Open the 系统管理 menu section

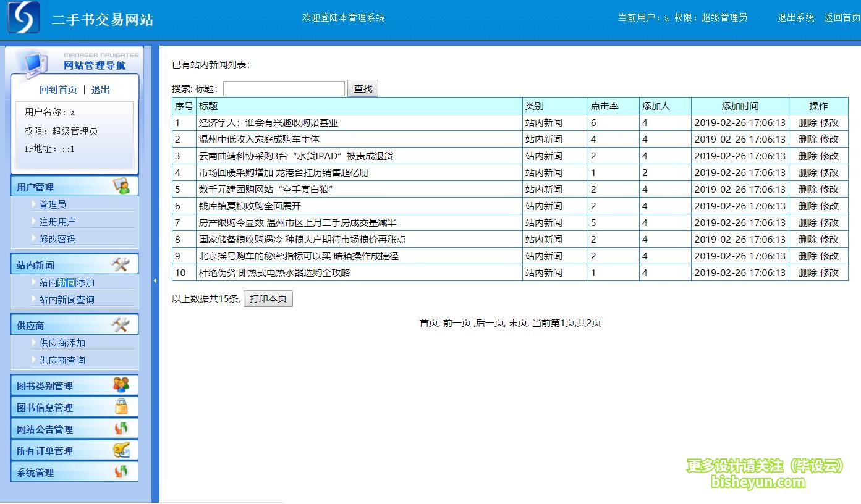[74, 472]
